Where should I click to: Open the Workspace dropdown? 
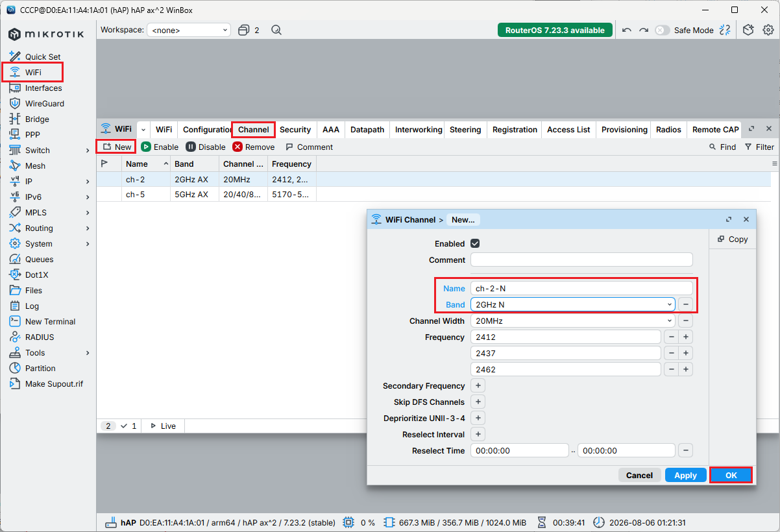[189, 30]
